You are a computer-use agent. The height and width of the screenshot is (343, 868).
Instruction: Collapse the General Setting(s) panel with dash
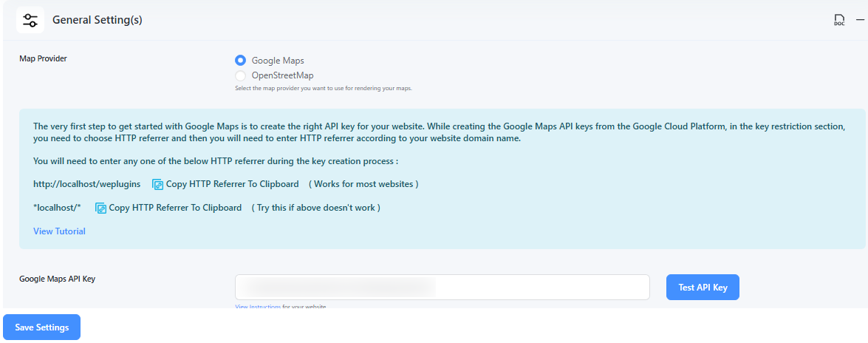861,20
